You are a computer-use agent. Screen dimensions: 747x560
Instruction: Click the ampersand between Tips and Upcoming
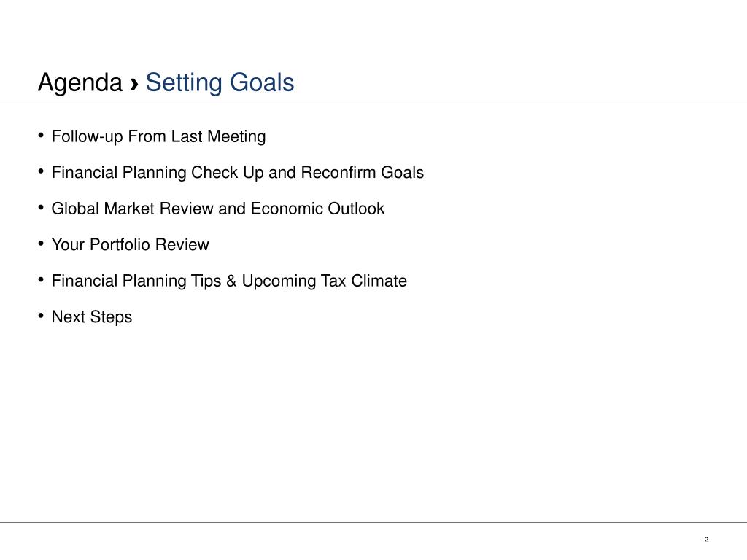pyautogui.click(x=231, y=281)
